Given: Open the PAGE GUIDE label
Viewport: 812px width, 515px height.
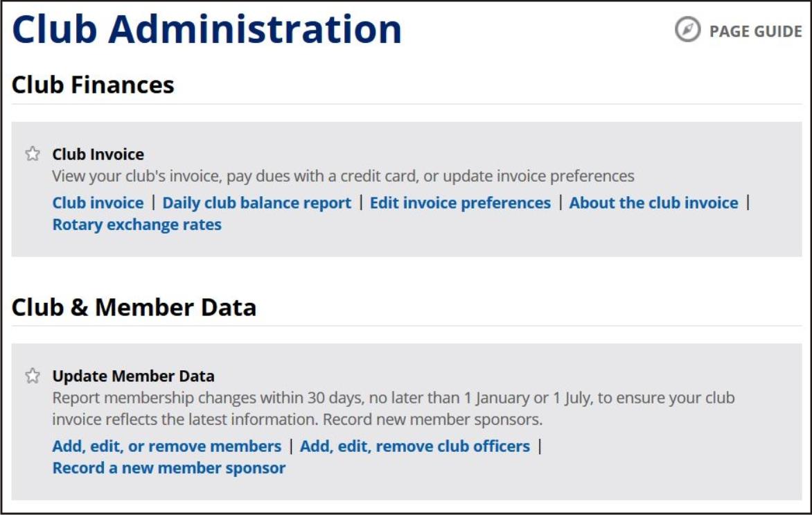Looking at the screenshot, I should click(755, 31).
